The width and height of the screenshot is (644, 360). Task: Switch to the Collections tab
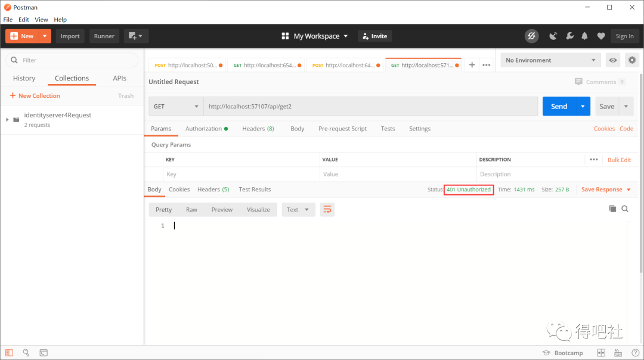72,78
